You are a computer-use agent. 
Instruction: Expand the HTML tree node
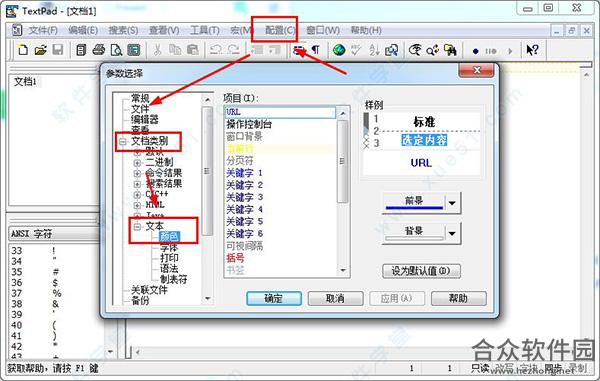[x=137, y=205]
